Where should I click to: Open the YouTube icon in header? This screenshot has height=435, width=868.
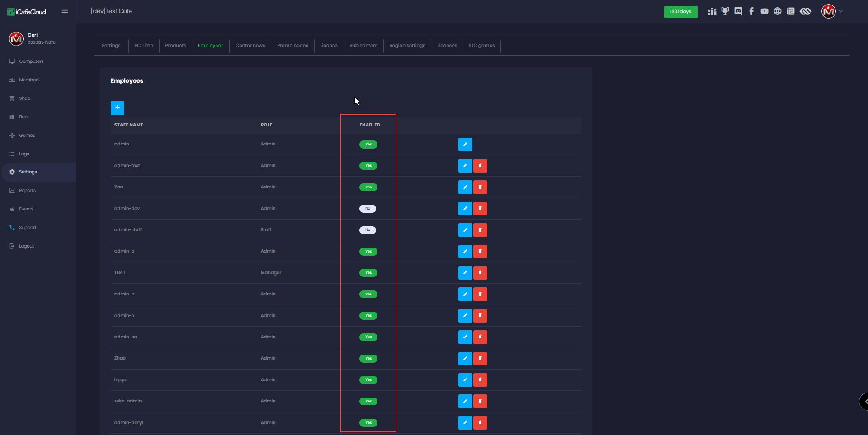pos(764,11)
